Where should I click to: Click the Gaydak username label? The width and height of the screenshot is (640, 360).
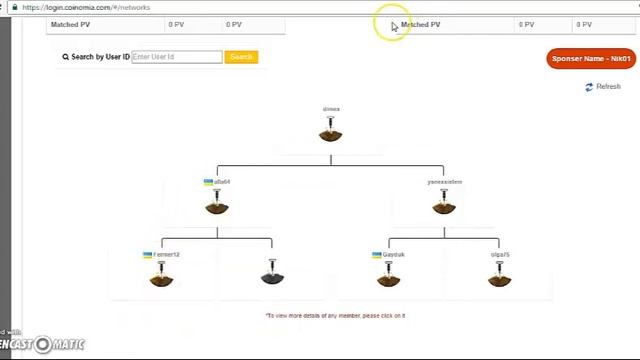[x=393, y=255]
